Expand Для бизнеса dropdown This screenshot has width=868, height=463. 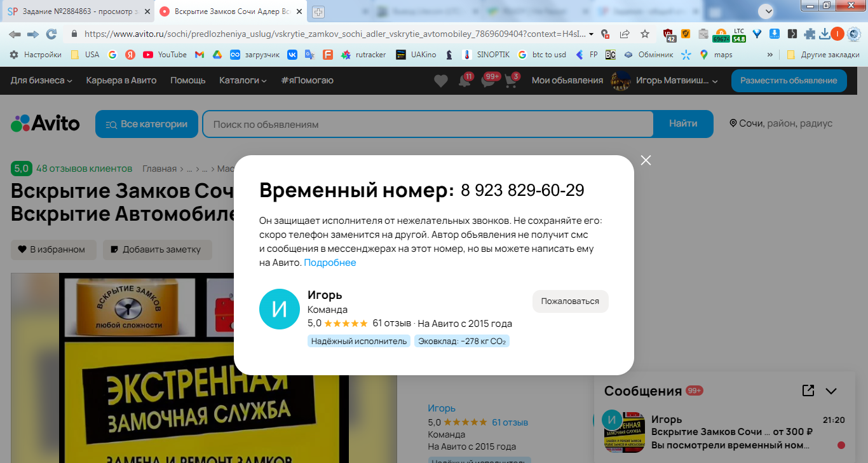point(41,80)
